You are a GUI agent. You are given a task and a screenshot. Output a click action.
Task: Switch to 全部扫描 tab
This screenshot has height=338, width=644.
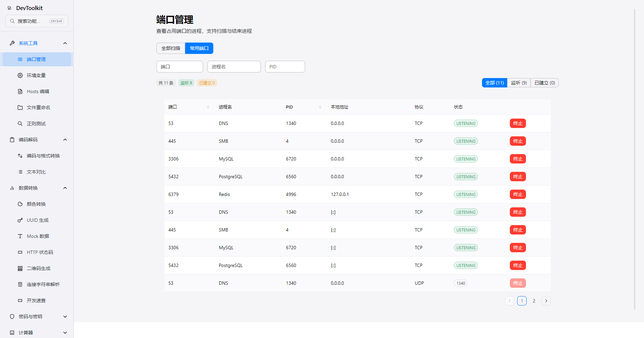pos(171,48)
